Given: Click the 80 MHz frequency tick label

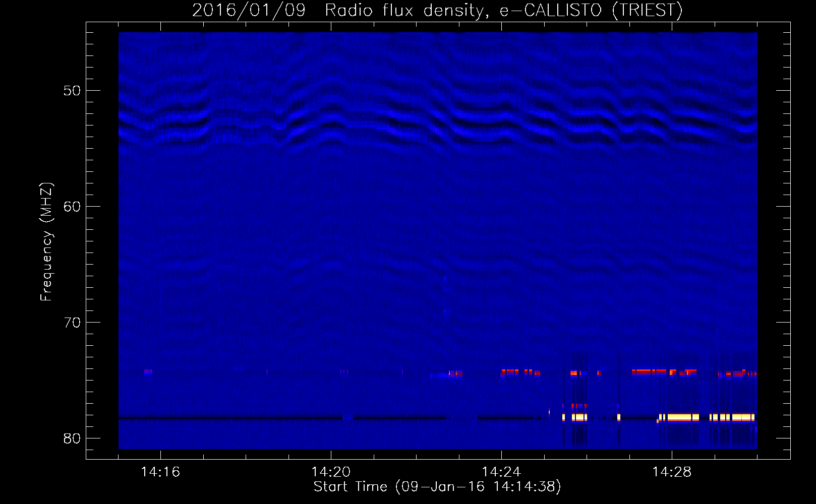Looking at the screenshot, I should (72, 438).
